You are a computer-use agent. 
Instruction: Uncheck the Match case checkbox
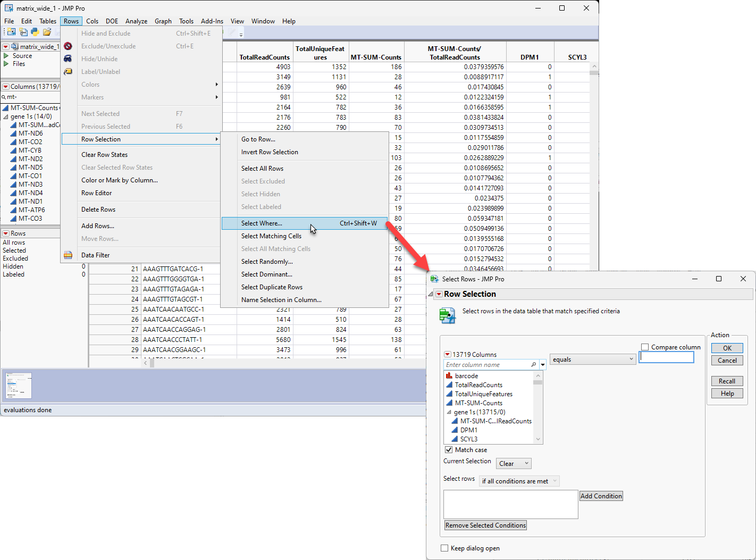pos(449,450)
